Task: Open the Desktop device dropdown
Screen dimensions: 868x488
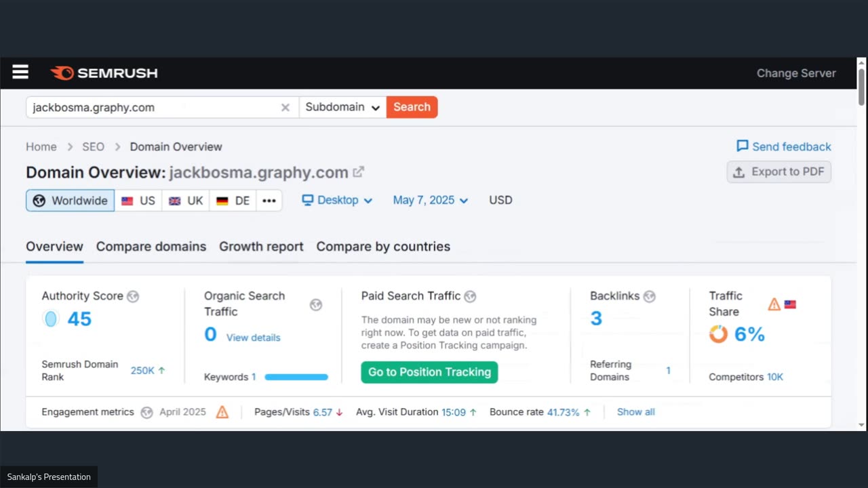Action: pos(337,200)
